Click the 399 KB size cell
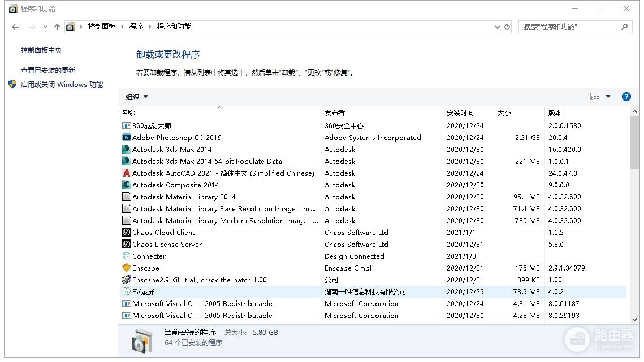644x362 pixels. 529,280
